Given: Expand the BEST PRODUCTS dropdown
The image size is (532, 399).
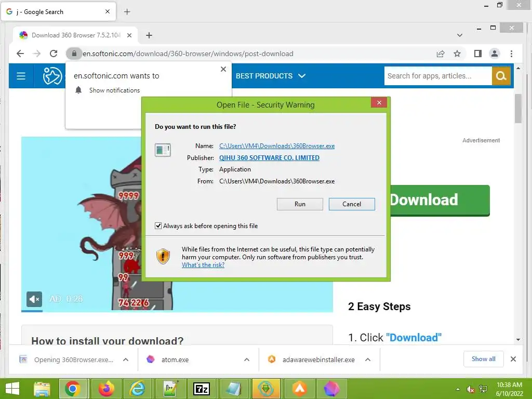Looking at the screenshot, I should pos(270,76).
